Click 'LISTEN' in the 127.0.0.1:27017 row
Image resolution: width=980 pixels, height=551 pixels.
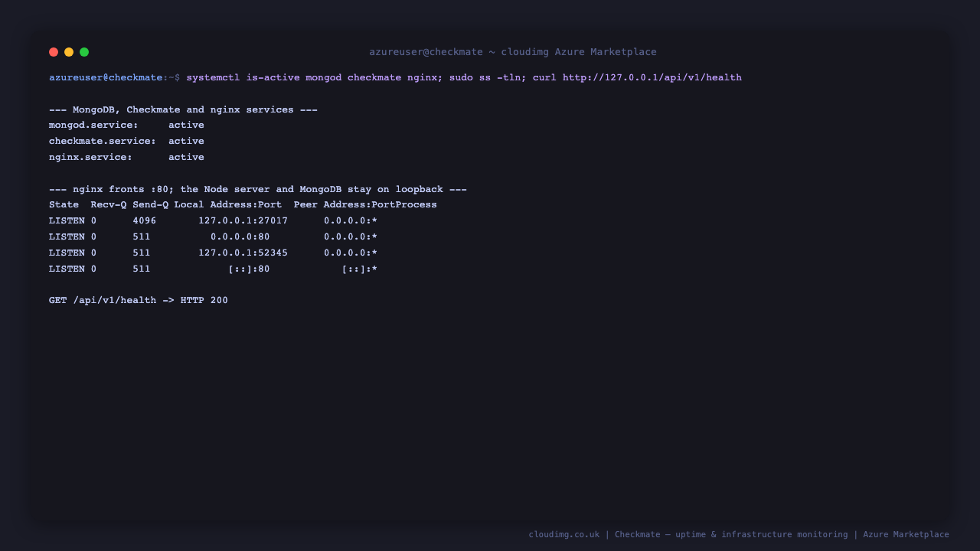pos(67,220)
